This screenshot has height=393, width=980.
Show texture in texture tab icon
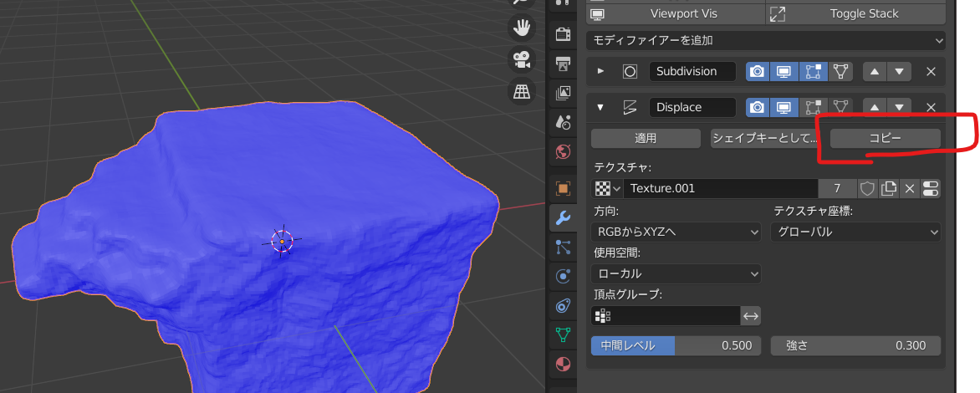pyautogui.click(x=931, y=188)
